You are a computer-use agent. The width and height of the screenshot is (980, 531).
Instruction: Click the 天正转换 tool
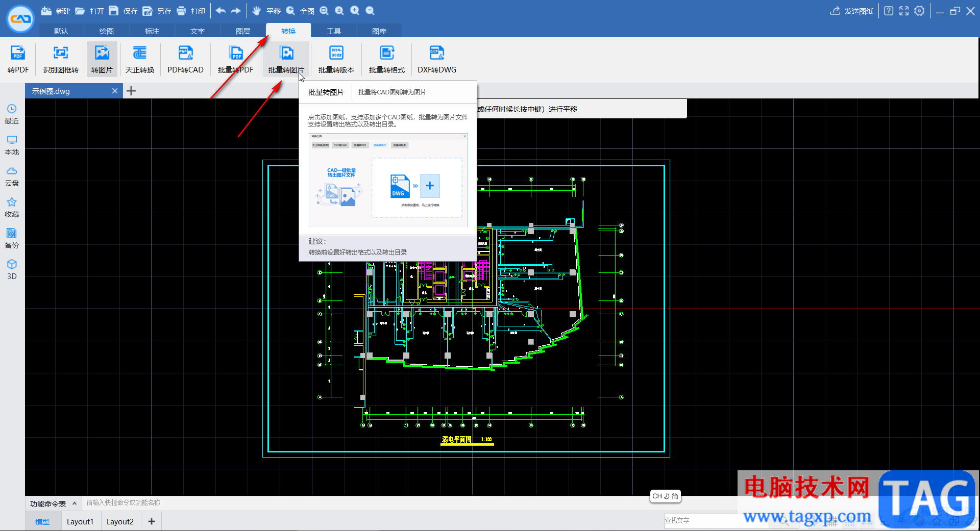140,59
